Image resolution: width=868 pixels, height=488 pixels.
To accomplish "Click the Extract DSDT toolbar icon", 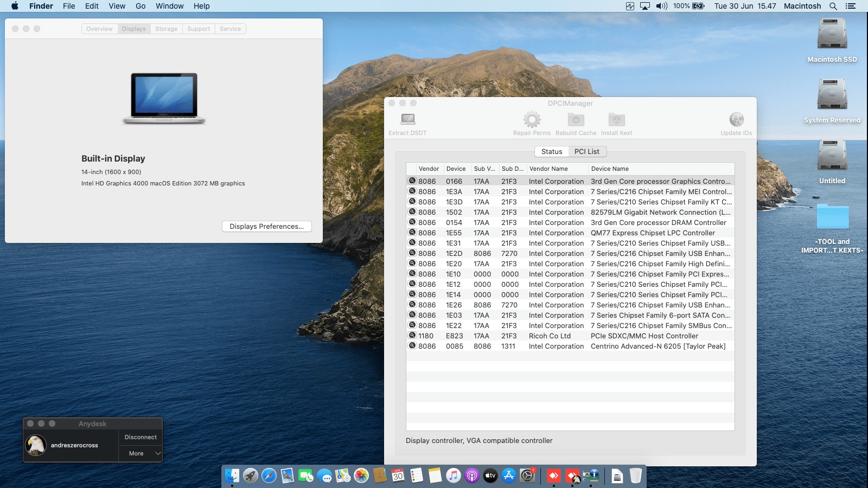I will click(x=408, y=119).
